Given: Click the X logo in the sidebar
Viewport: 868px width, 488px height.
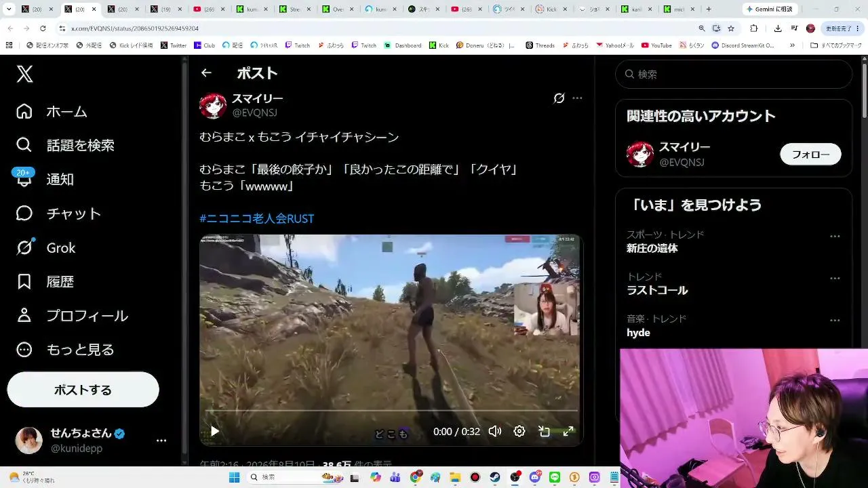Looking at the screenshot, I should pos(25,74).
